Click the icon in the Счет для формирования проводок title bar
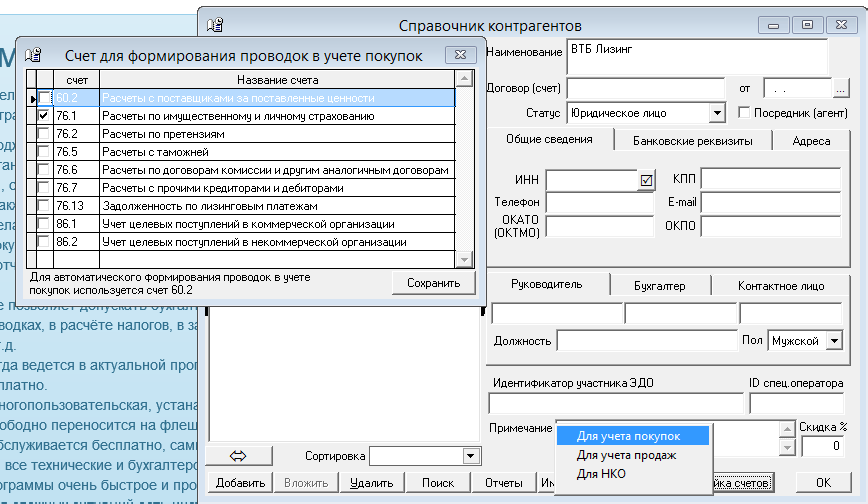This screenshot has height=504, width=868. (33, 55)
